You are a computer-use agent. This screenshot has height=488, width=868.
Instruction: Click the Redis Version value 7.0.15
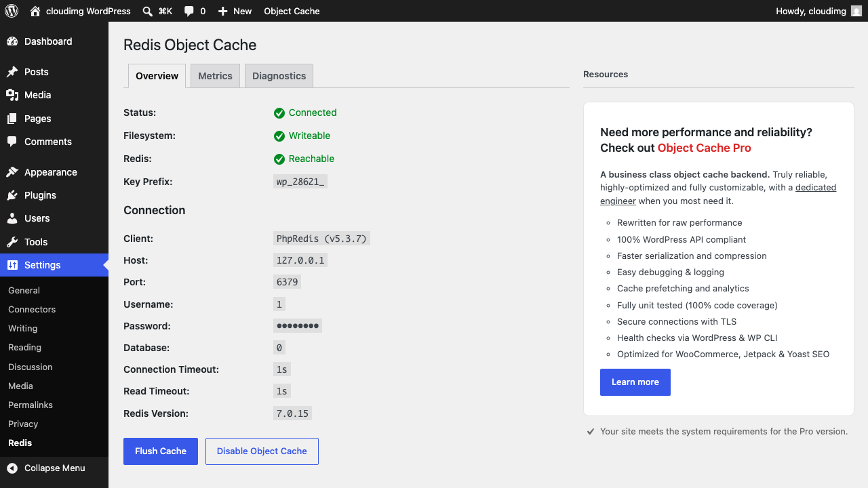[x=292, y=413]
